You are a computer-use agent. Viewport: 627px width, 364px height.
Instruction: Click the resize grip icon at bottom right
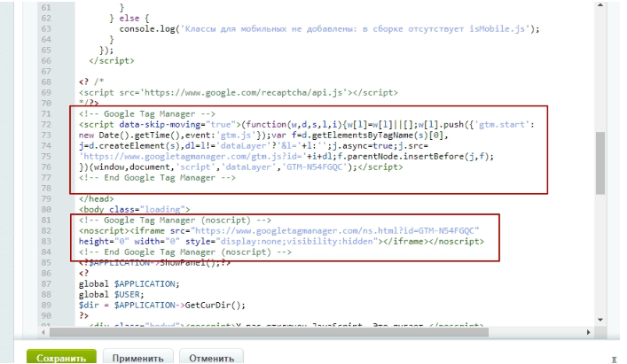pyautogui.click(x=615, y=360)
